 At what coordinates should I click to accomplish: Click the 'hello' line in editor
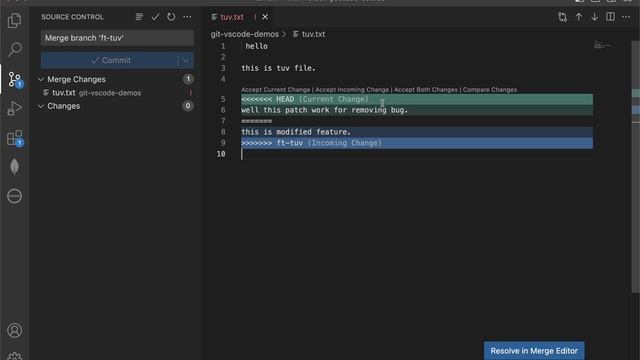point(256,46)
